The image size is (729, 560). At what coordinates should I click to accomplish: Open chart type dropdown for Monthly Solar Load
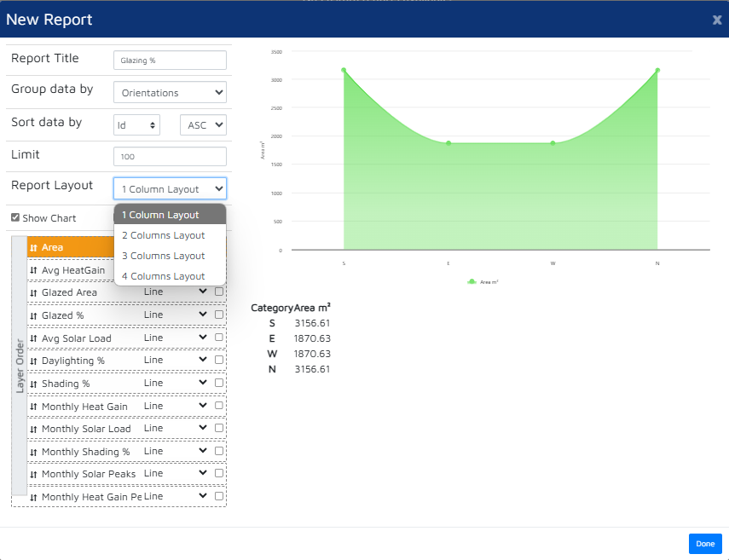click(x=176, y=428)
